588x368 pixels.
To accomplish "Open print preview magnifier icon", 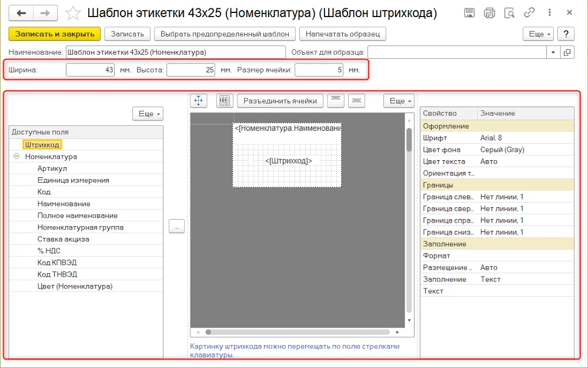I will (509, 13).
